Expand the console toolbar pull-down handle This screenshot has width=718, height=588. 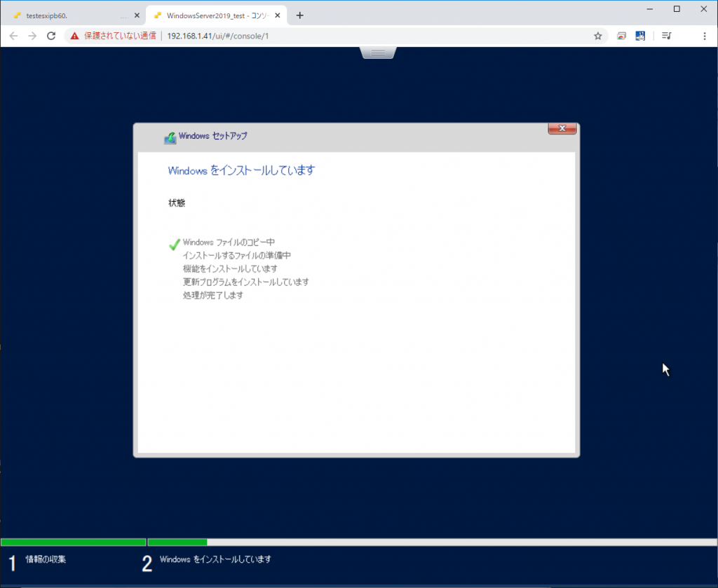tap(378, 53)
